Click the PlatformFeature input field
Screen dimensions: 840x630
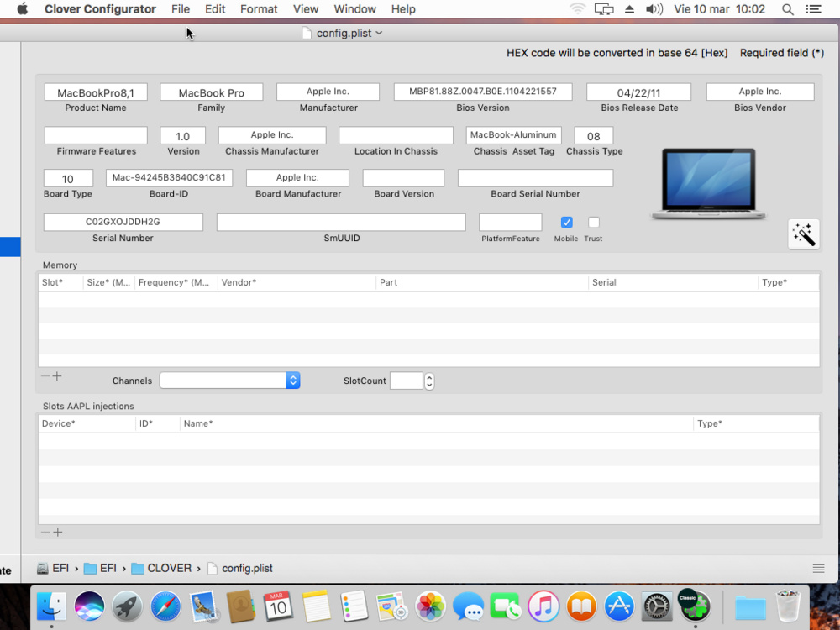pyautogui.click(x=511, y=222)
